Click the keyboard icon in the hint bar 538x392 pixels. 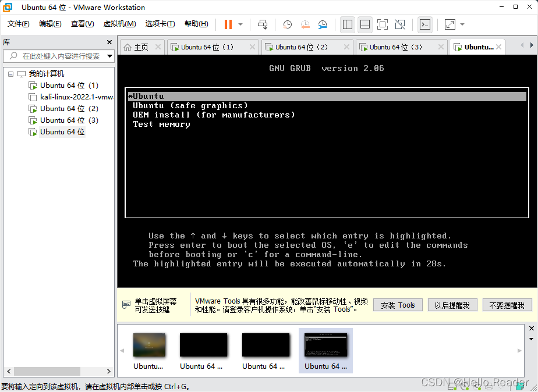click(x=126, y=305)
